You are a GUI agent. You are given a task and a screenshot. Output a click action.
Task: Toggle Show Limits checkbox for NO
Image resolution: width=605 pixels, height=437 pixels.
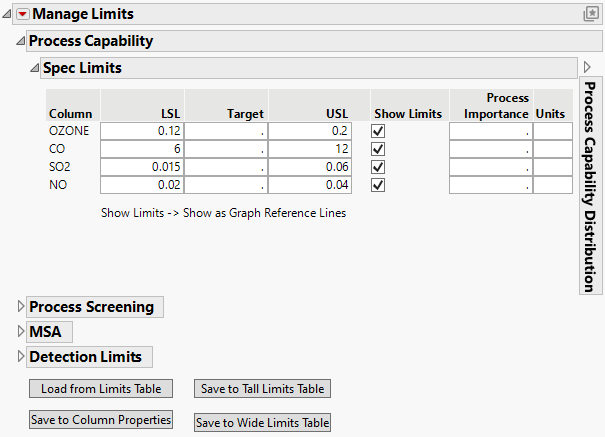point(377,185)
